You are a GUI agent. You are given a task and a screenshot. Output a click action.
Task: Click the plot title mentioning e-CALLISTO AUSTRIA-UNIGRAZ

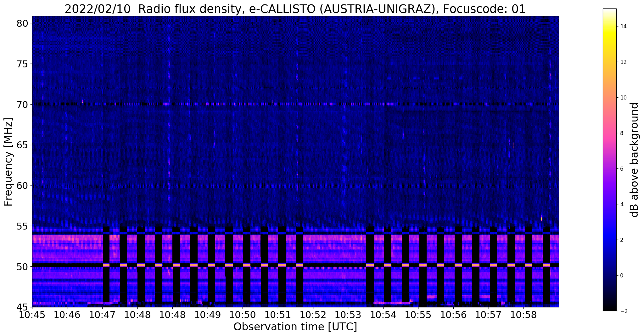[x=295, y=9]
